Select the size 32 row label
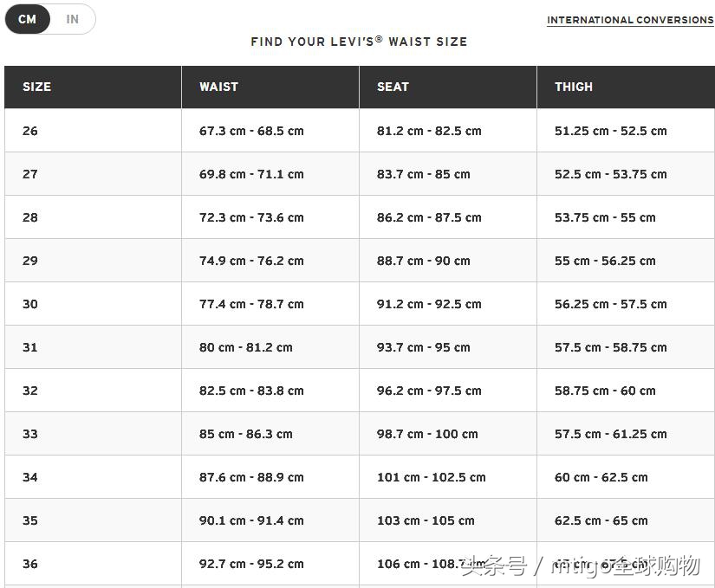The width and height of the screenshot is (715, 588). click(30, 391)
